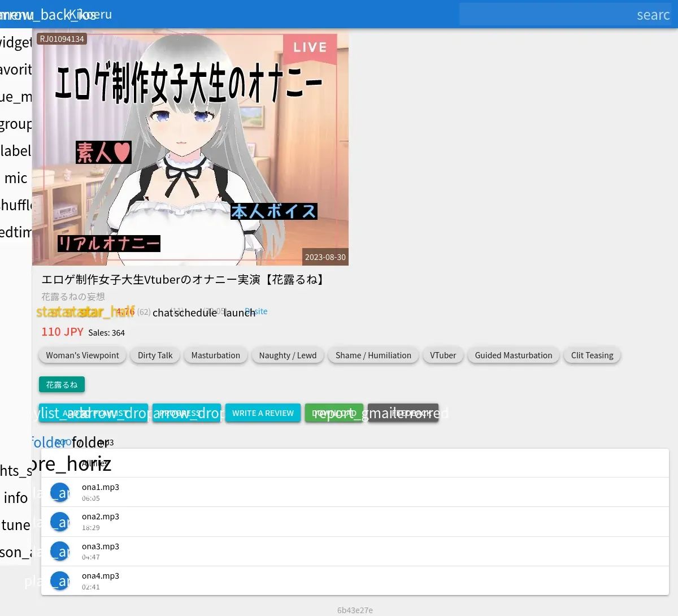The image size is (678, 616).
Task: Open the mic sidebar item
Action: pos(16,178)
